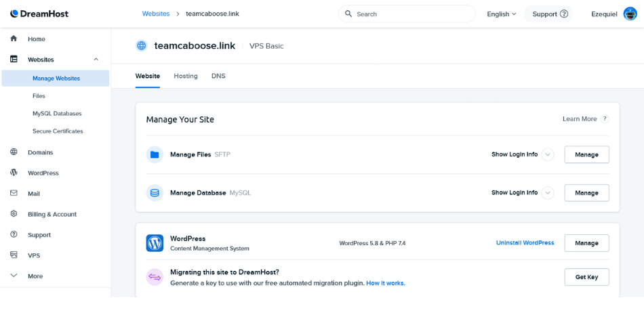Click the DreamHost logo
The width and height of the screenshot is (644, 325).
[x=39, y=14]
